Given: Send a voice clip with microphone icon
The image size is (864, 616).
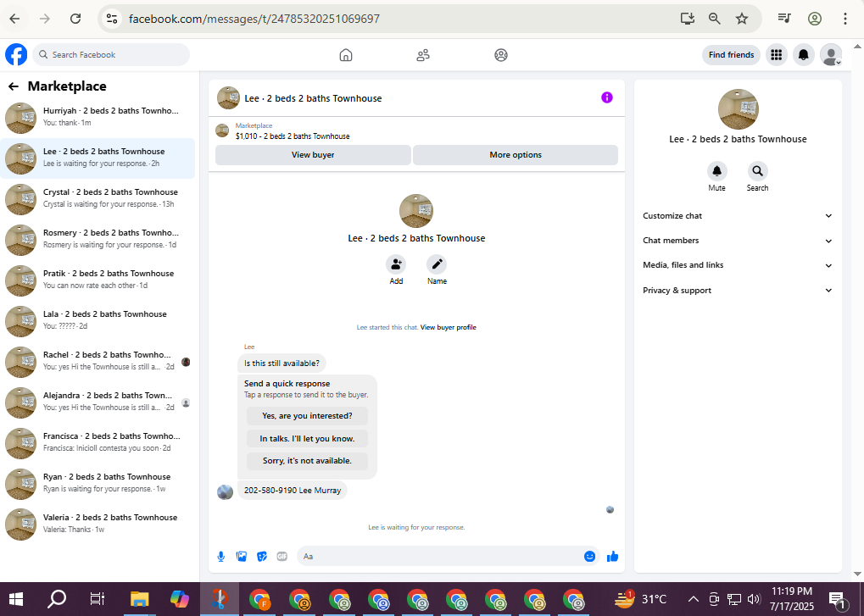Looking at the screenshot, I should (221, 557).
